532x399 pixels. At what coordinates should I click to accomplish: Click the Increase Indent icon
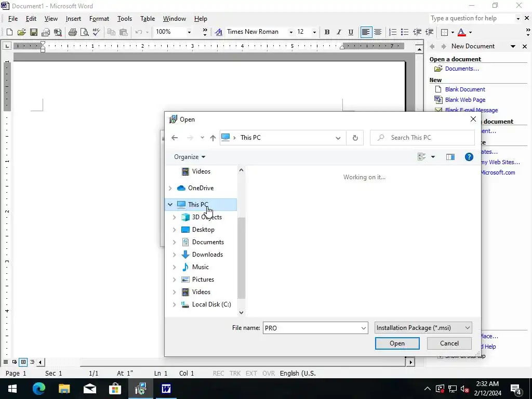point(429,32)
